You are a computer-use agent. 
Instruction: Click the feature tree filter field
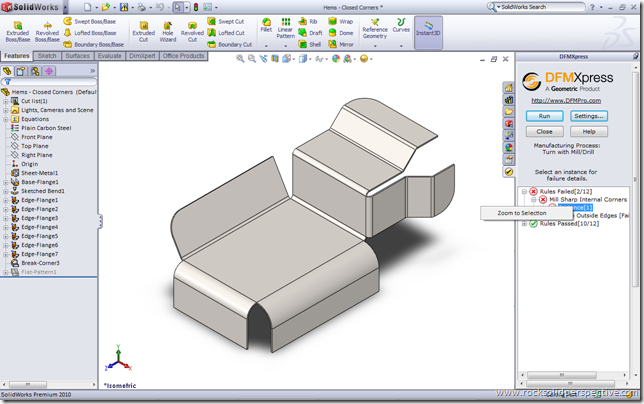(49, 82)
